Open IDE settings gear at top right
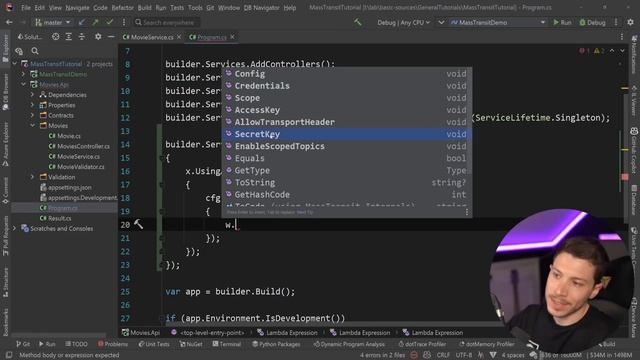The image size is (640, 360). click(631, 22)
